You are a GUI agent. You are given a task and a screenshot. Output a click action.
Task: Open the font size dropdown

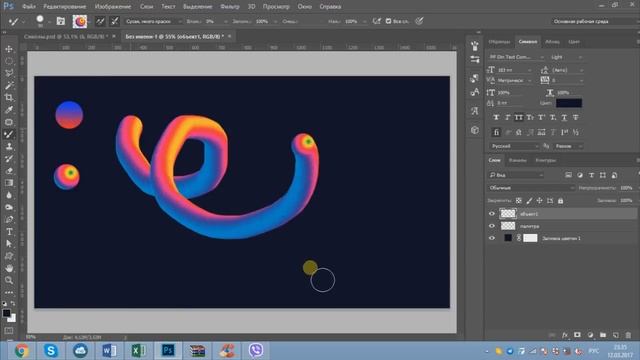point(514,70)
